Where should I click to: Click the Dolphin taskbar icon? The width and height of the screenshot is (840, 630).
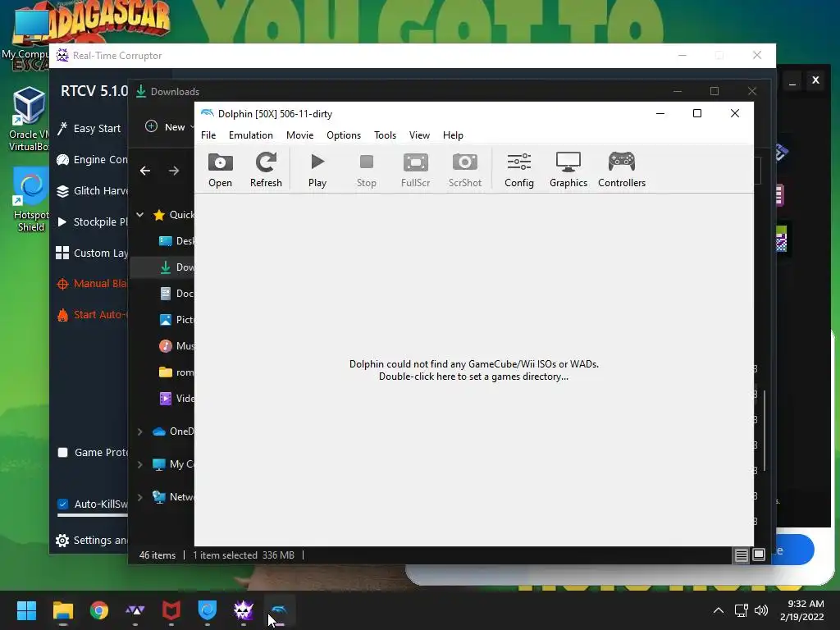280,610
